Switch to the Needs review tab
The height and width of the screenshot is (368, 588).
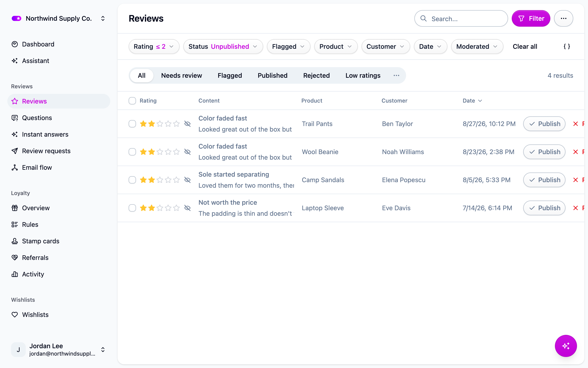[181, 75]
